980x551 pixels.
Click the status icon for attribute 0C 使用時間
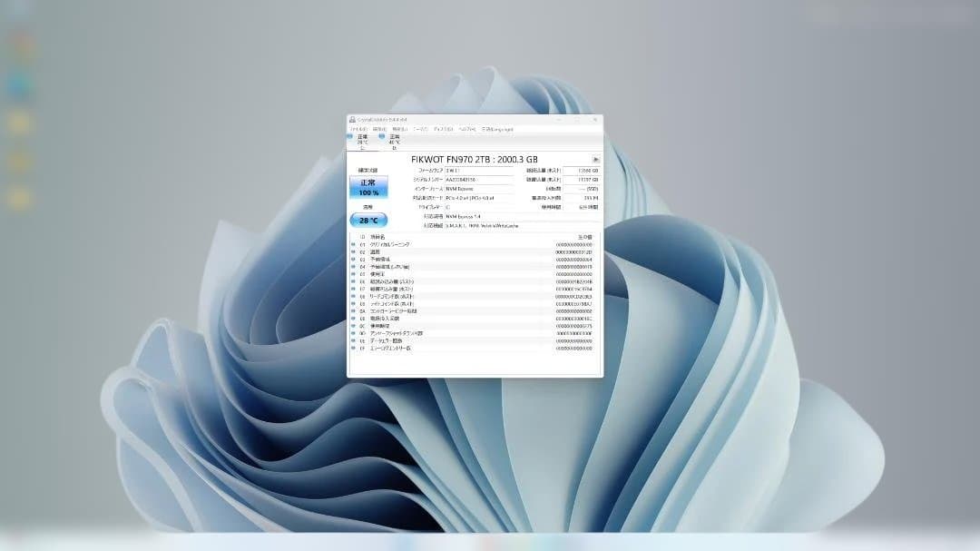pyautogui.click(x=353, y=326)
